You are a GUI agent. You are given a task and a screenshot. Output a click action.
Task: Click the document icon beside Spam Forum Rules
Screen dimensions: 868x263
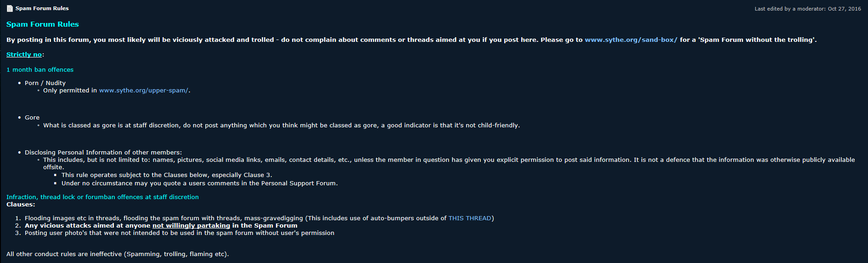coord(10,8)
